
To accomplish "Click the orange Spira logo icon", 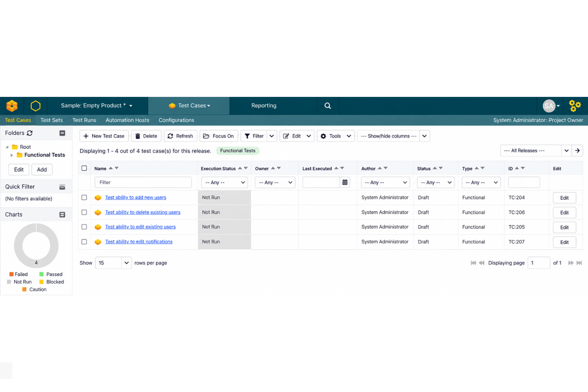I will click(12, 106).
